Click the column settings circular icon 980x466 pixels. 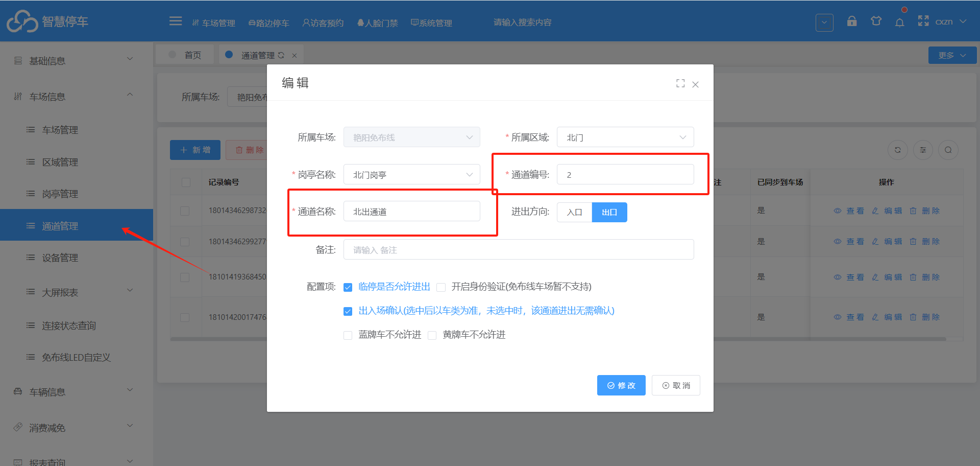tap(923, 150)
